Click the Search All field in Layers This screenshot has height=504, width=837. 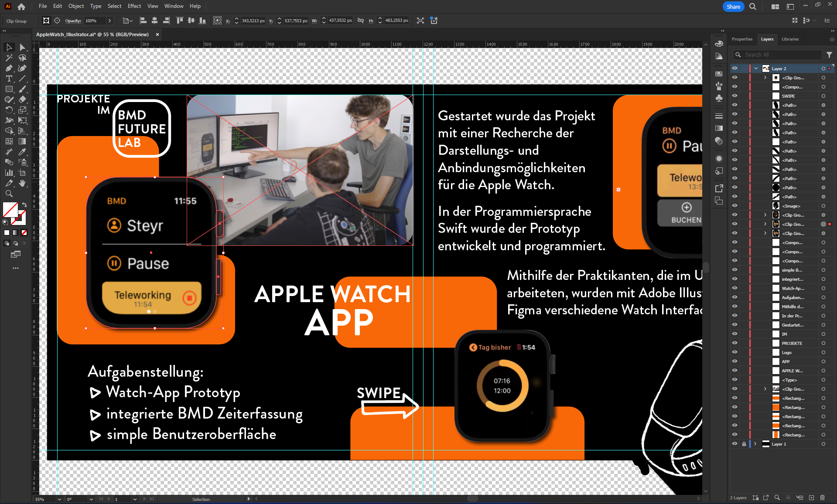(x=777, y=55)
